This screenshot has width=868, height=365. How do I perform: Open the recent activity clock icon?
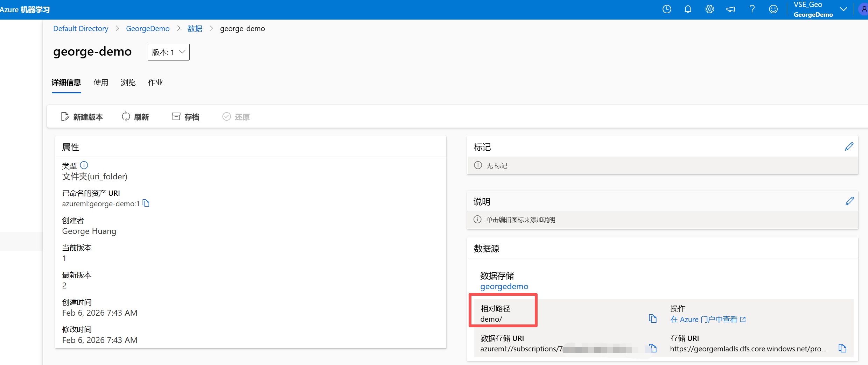pyautogui.click(x=667, y=9)
